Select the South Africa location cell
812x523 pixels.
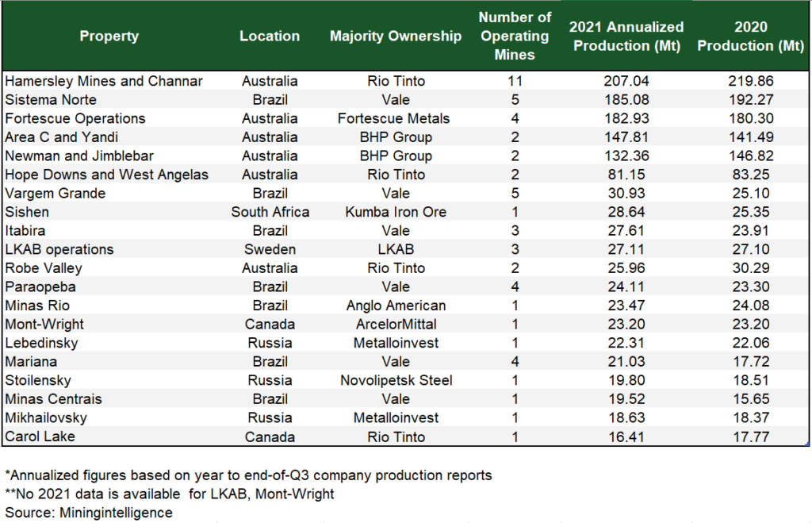270,212
